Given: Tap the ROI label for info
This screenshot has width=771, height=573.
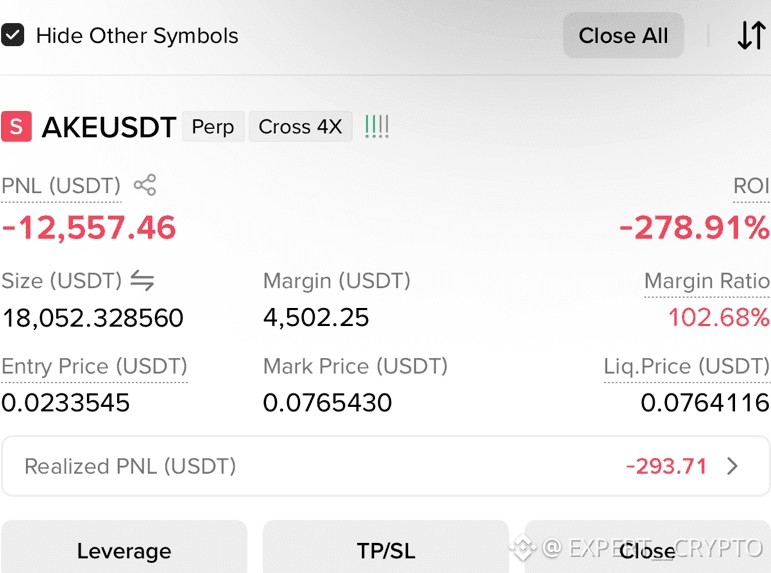Looking at the screenshot, I should click(x=751, y=186).
